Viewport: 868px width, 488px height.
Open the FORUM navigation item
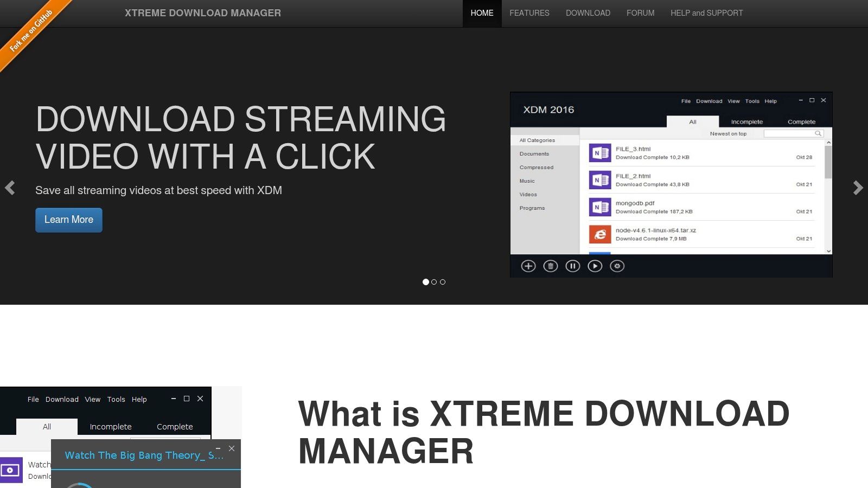coord(641,13)
